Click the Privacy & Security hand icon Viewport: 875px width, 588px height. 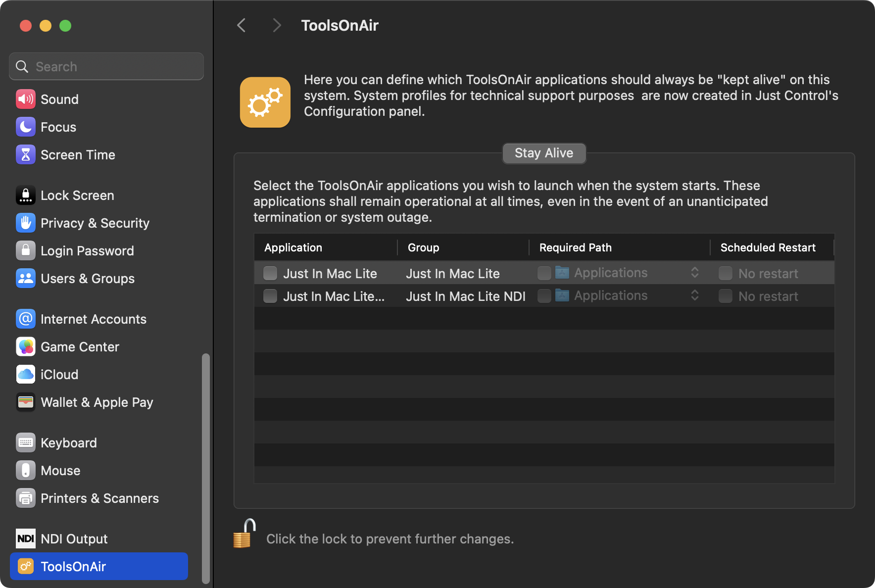pyautogui.click(x=26, y=223)
